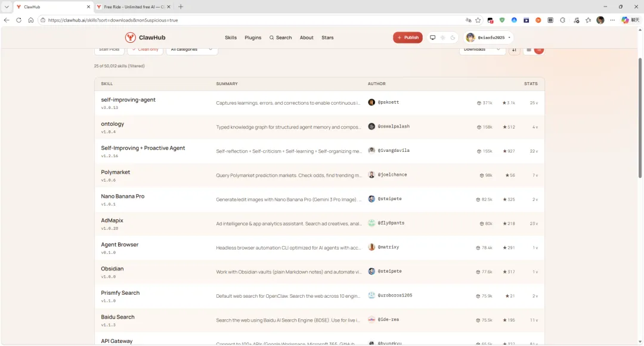Image resolution: width=644 pixels, height=346 pixels.
Task: Open the orange circular extension icon
Action: (538, 20)
